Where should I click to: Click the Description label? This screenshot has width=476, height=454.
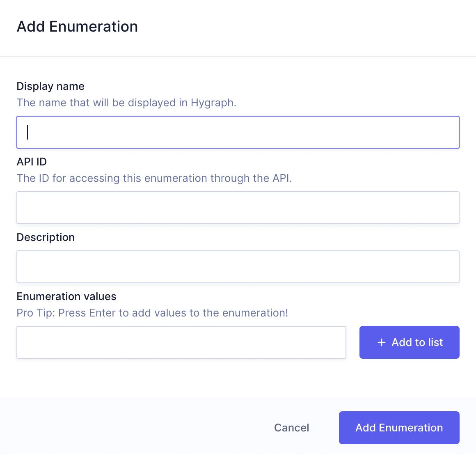(46, 237)
